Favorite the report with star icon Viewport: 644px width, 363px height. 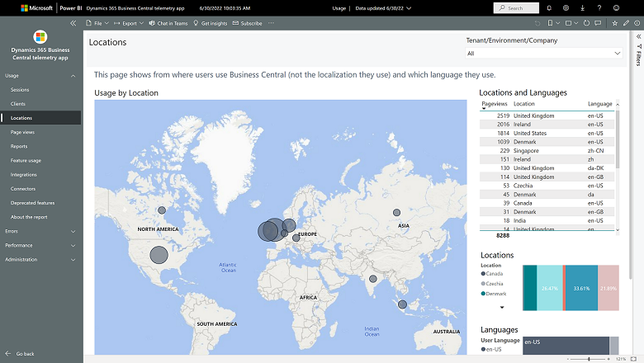tap(615, 23)
